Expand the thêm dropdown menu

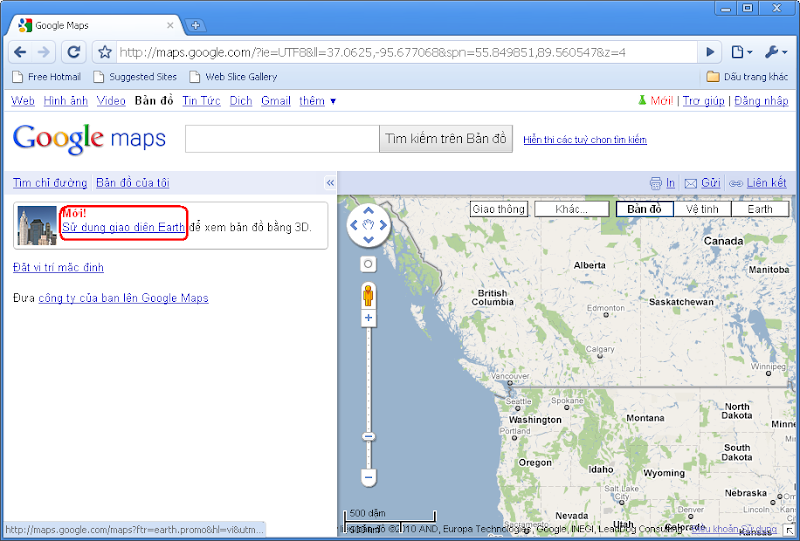(317, 101)
